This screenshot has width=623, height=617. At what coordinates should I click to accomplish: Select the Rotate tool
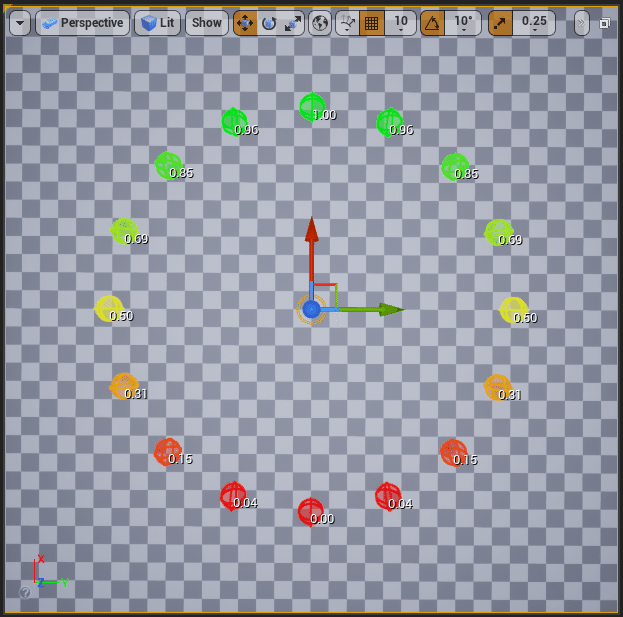pos(269,23)
